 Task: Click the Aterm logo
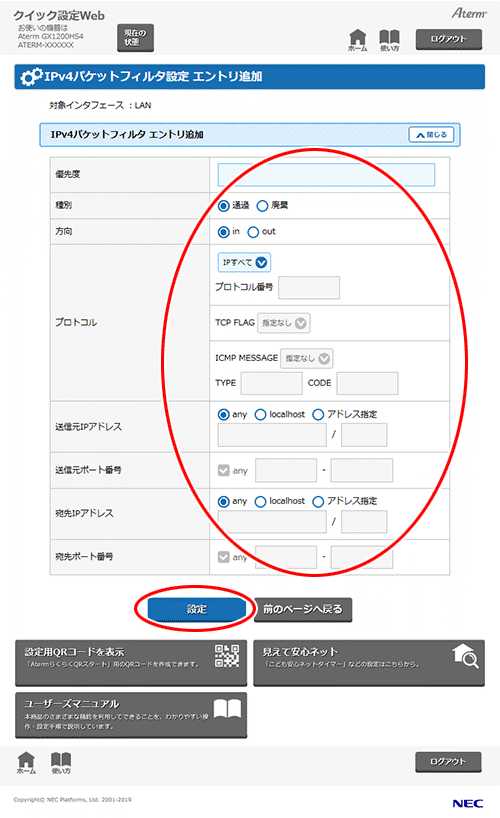[x=469, y=13]
